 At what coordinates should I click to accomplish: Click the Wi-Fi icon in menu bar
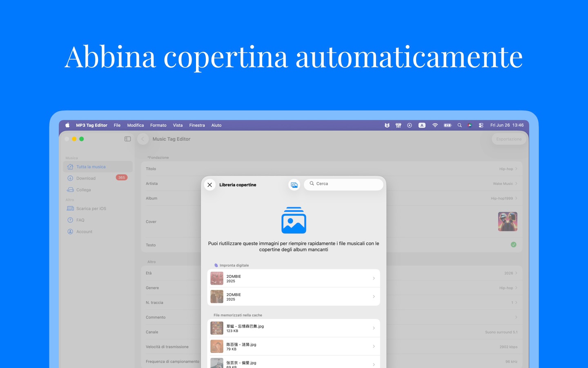click(435, 125)
